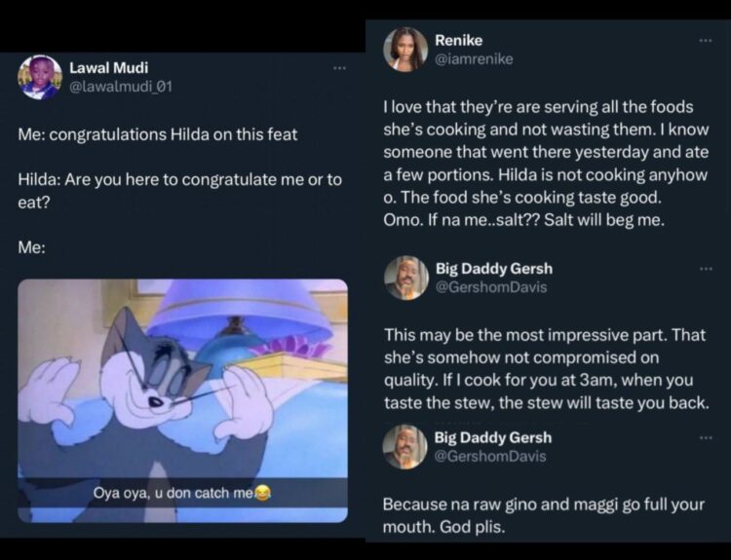The height and width of the screenshot is (560, 731).
Task: Click first Big Daddy Gersh display name
Action: (494, 269)
